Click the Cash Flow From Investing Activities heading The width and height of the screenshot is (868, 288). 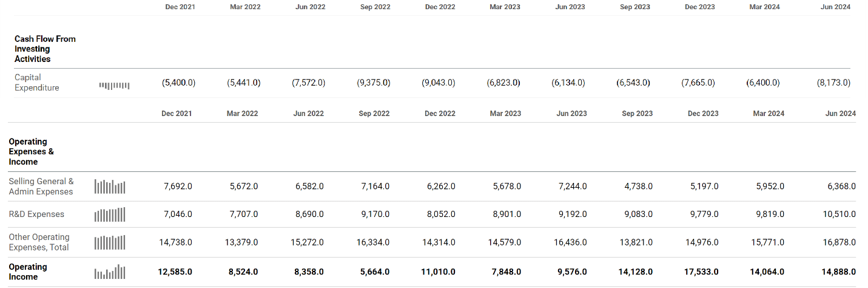coord(45,49)
